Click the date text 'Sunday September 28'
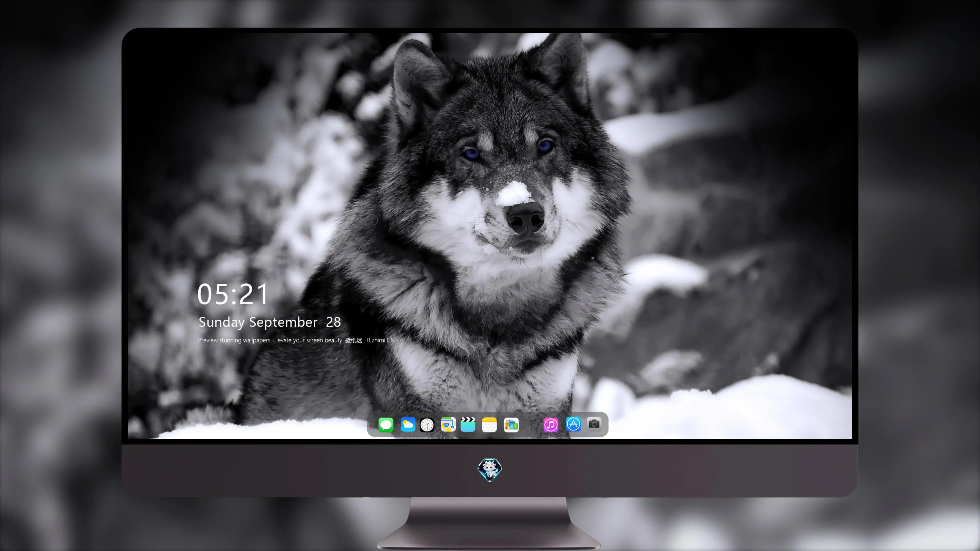 pyautogui.click(x=270, y=322)
